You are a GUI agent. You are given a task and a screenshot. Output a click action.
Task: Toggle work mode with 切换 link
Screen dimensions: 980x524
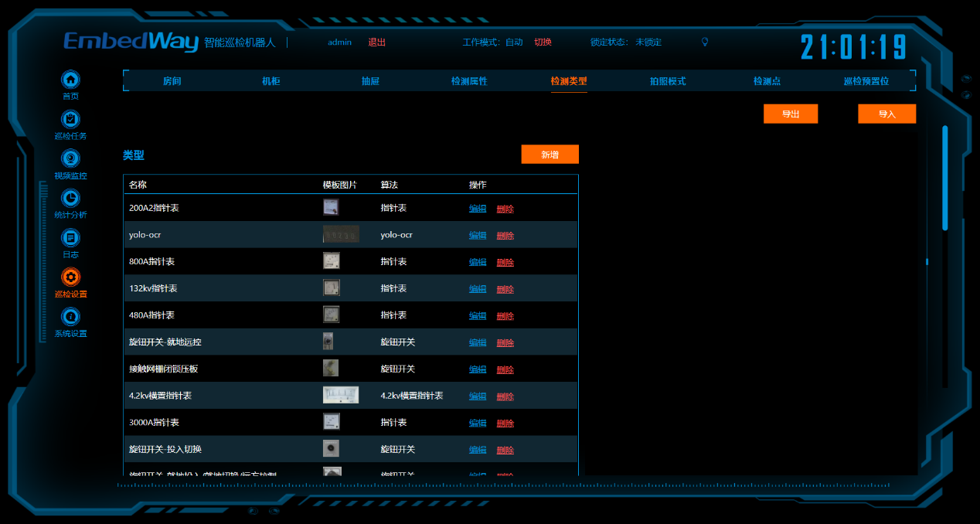[543, 42]
